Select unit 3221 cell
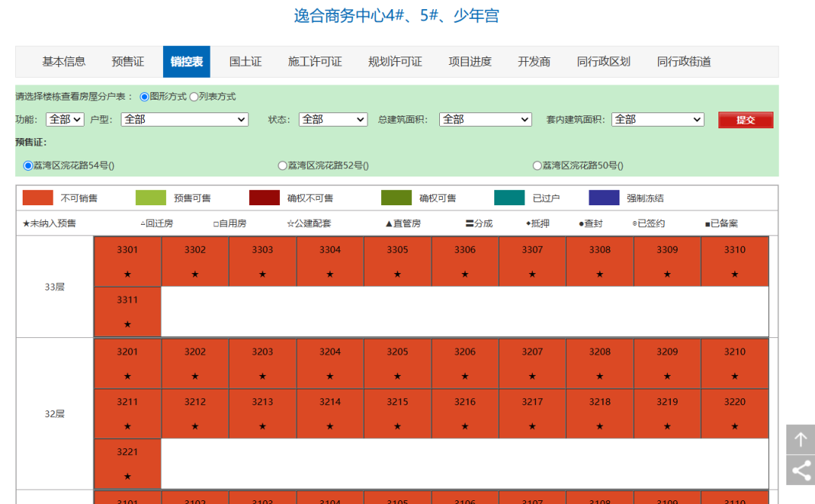Screen dimensions: 815x504 [128, 464]
